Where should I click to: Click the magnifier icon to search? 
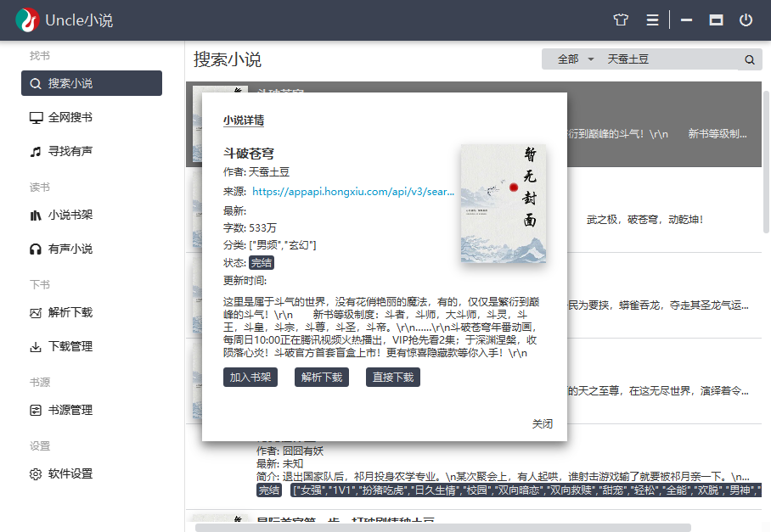click(x=749, y=59)
